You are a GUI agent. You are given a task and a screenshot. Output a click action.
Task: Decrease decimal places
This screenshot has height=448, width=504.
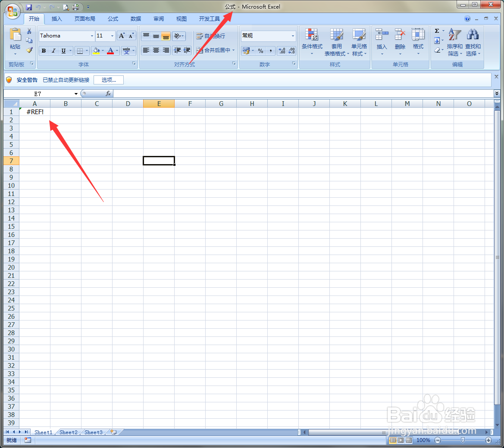tap(291, 51)
